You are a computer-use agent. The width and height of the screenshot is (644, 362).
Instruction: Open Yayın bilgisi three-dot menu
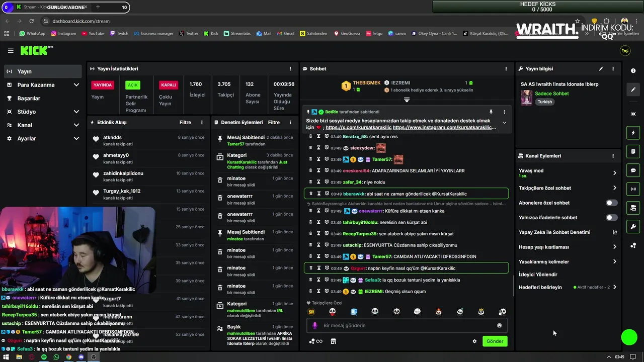(x=613, y=69)
